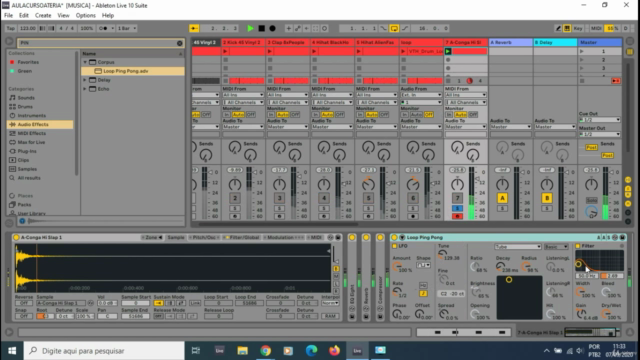The image size is (640, 360).
Task: Launch clip on 7 A-Conga Hi Sl track
Action: [448, 51]
